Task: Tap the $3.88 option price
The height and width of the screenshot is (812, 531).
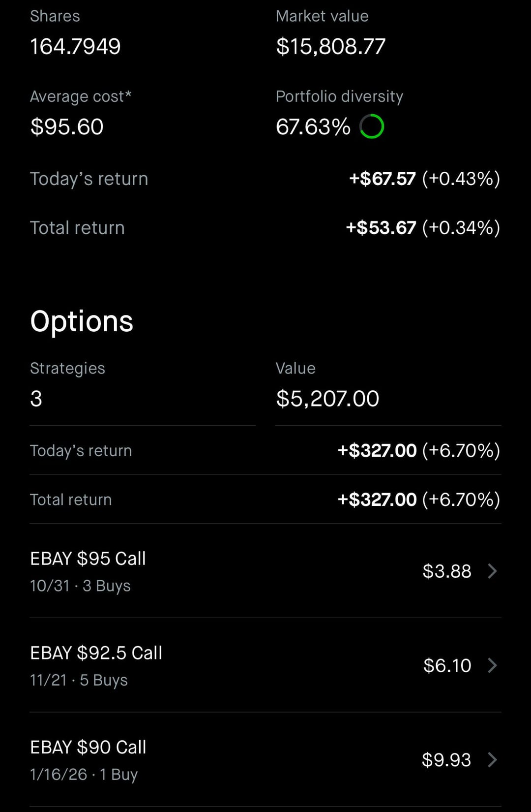Action: click(x=446, y=571)
